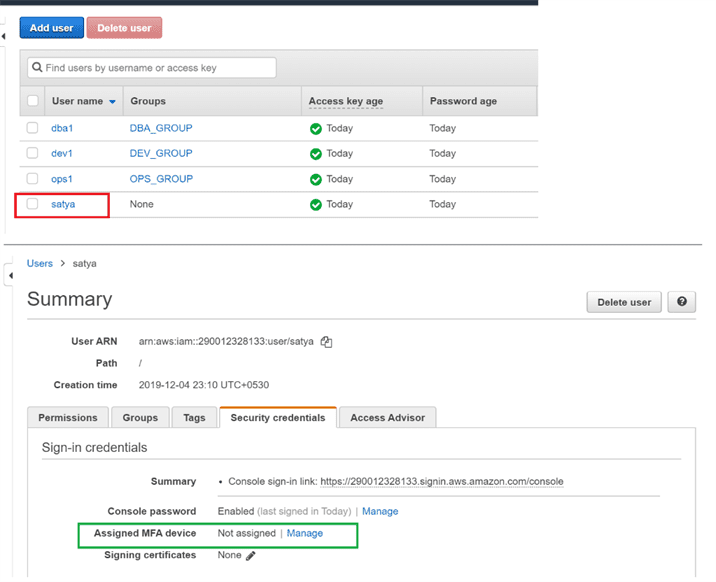
Task: Open the DBA_GROUP group link
Action: pyautogui.click(x=161, y=129)
